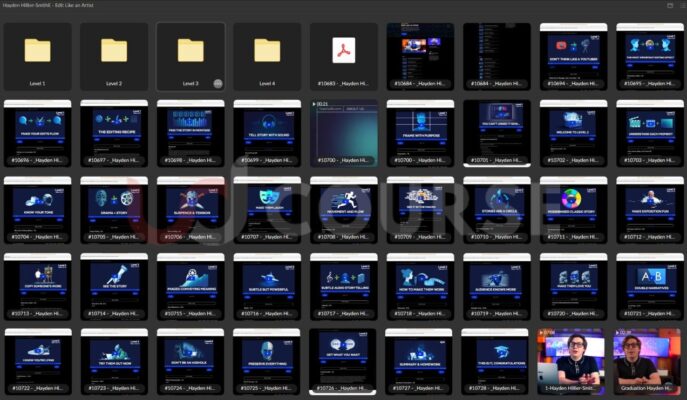Image resolution: width=687 pixels, height=400 pixels.
Task: Select the #10721 Double Narratives thumbnail
Action: [648, 282]
